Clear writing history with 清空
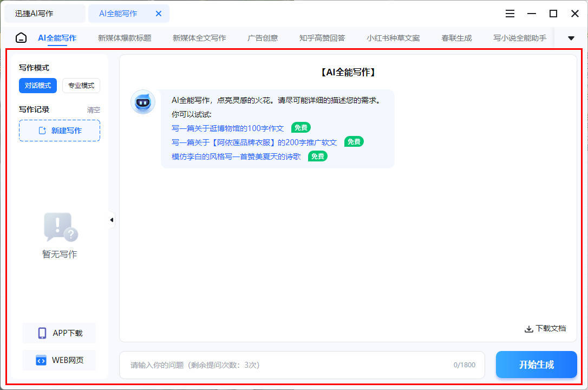588x390 pixels. [x=94, y=110]
